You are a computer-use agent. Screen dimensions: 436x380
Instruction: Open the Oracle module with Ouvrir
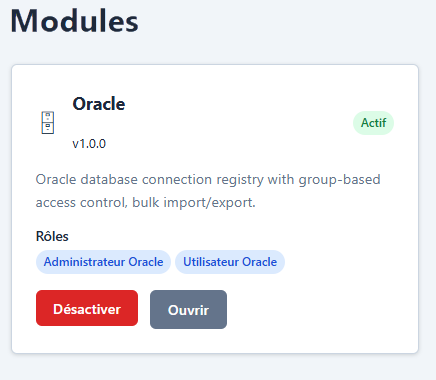click(x=188, y=309)
